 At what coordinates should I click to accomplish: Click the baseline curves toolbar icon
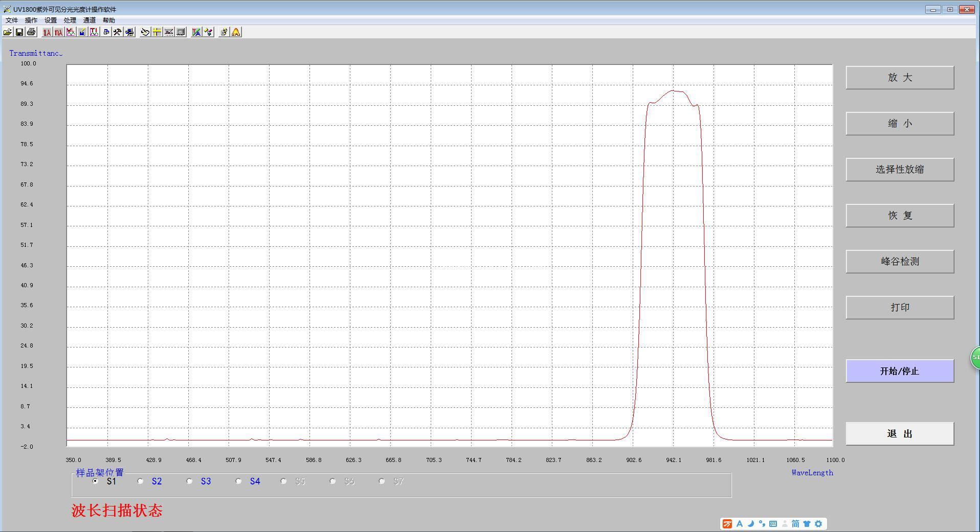pos(168,32)
